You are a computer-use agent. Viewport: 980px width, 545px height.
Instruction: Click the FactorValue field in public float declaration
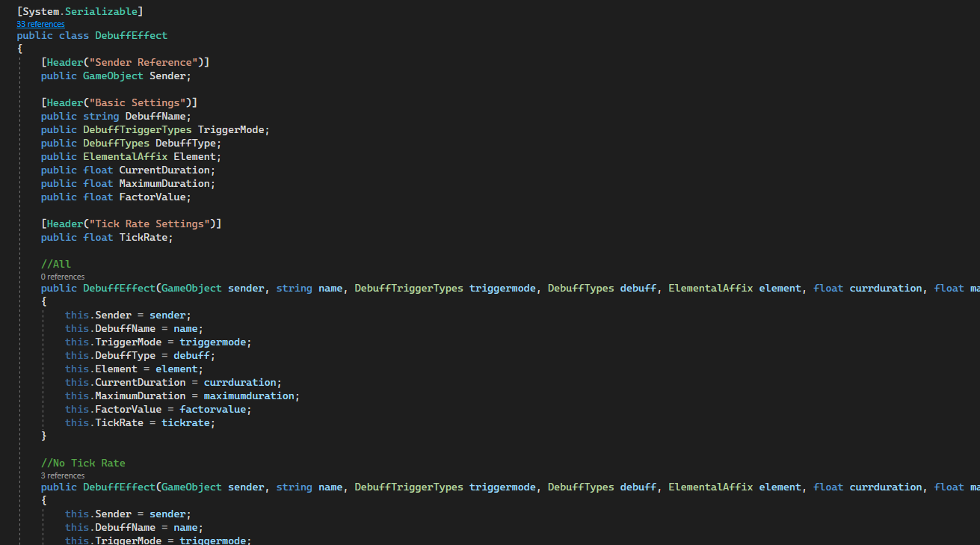[152, 197]
